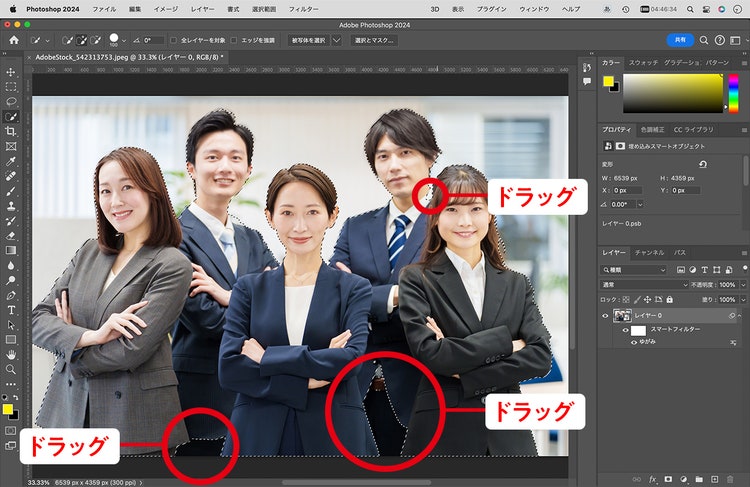Select the Eraser tool
Screen dimensions: 750x487
pos(11,235)
